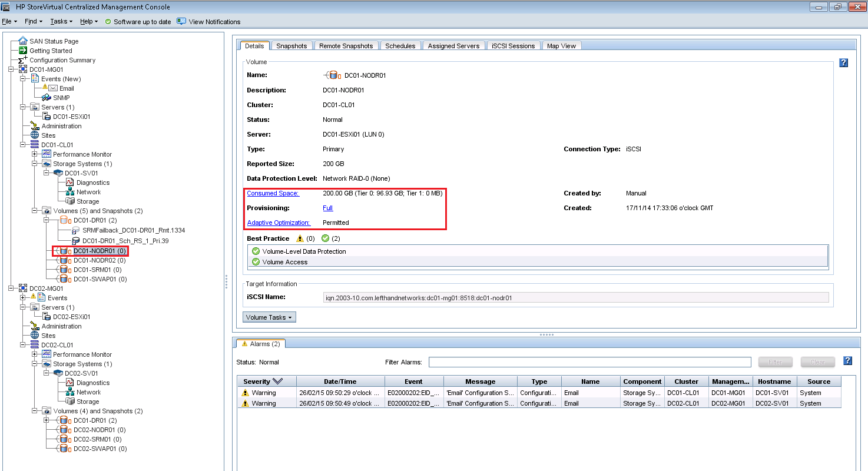Click the Adaptive Optimization link

click(278, 223)
